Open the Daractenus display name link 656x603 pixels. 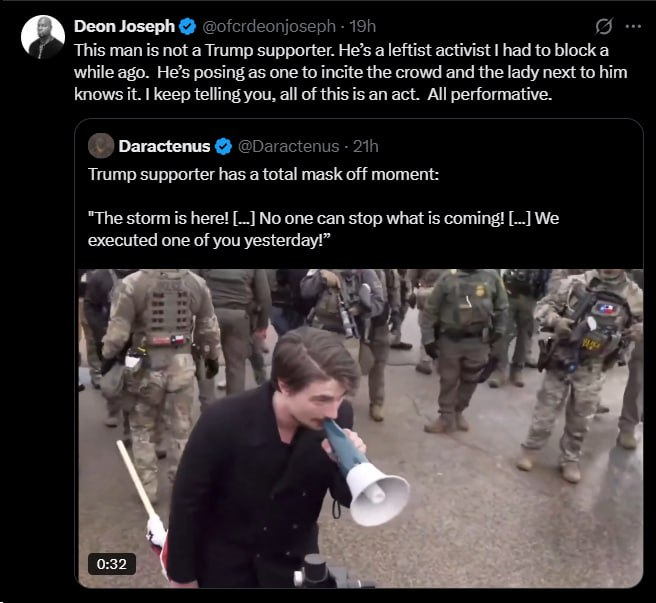[x=164, y=147]
